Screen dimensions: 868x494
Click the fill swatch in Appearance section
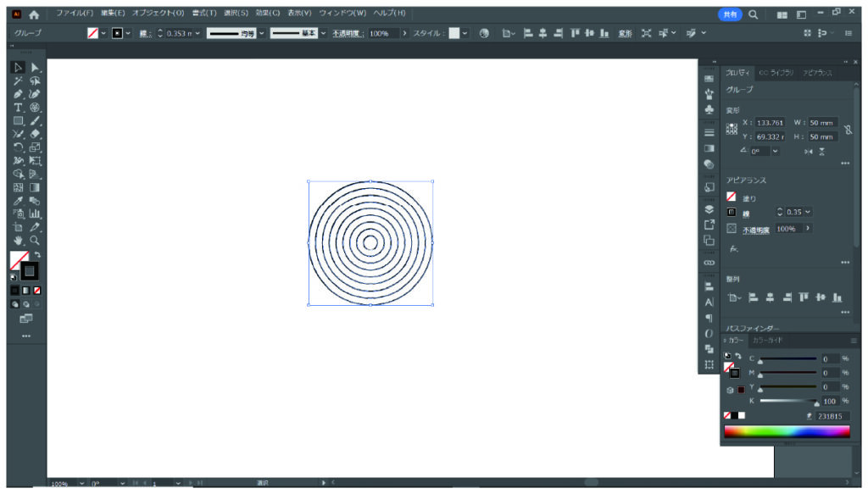pyautogui.click(x=732, y=197)
